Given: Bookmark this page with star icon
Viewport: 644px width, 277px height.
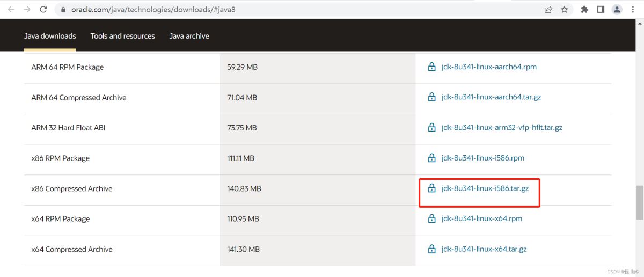Looking at the screenshot, I should (564, 10).
